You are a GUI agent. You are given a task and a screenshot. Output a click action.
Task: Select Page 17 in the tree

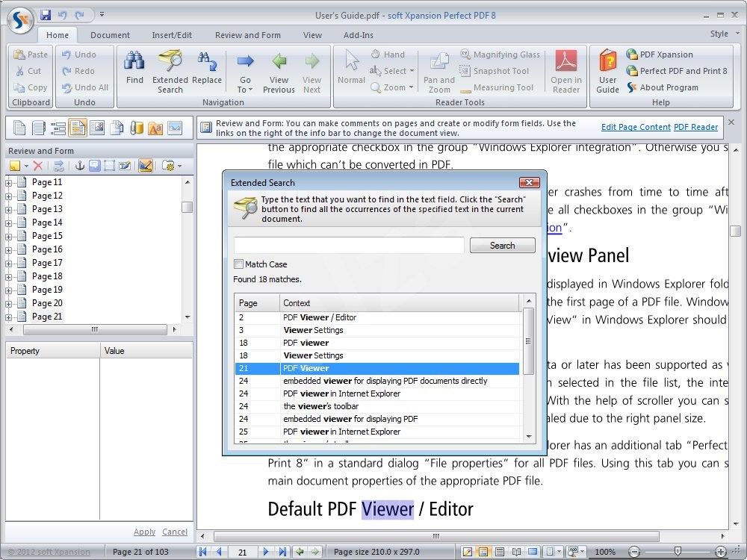click(x=46, y=263)
